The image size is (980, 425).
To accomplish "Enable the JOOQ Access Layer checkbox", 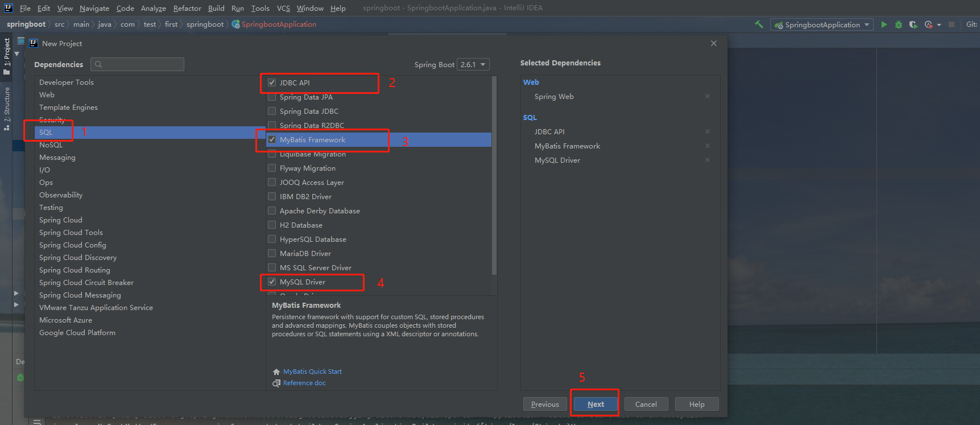I will (x=272, y=182).
